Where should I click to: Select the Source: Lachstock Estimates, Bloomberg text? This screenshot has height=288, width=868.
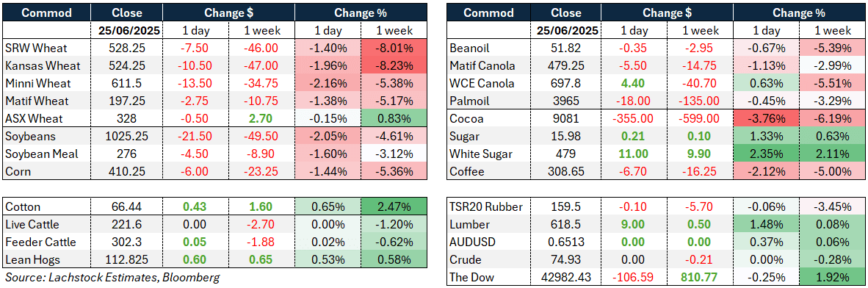click(x=112, y=278)
